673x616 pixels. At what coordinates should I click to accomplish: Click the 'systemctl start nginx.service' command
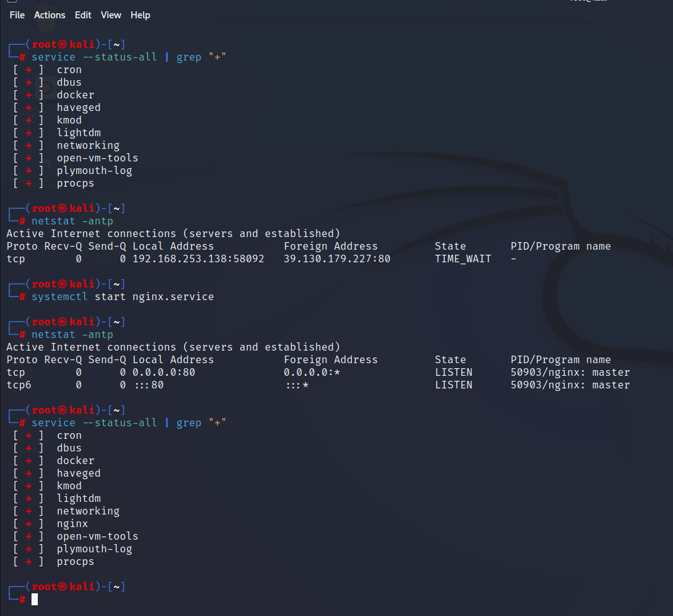(123, 297)
